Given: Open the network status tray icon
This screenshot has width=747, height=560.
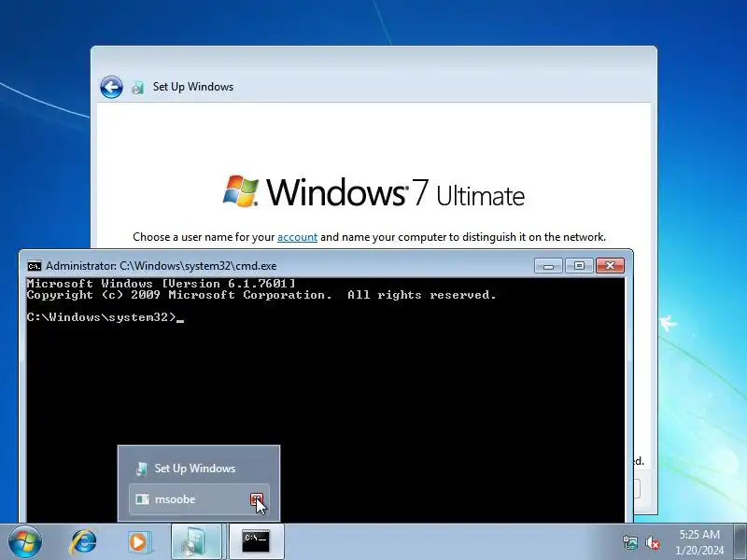Looking at the screenshot, I should pos(629,542).
